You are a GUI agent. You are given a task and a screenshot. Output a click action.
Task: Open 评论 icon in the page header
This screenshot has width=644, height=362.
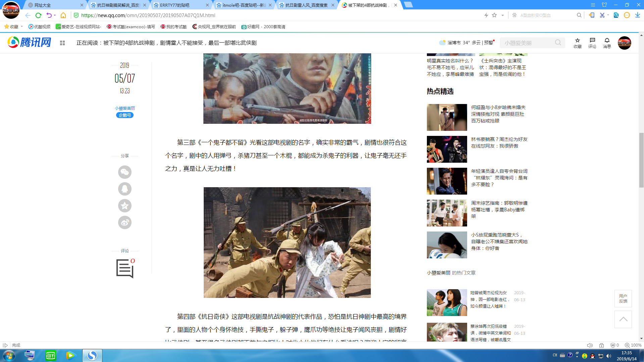click(592, 43)
